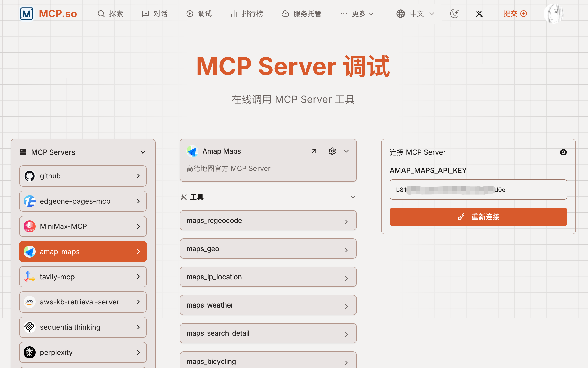This screenshot has width=588, height=368.
Task: Click the AMAP_MAPS_API_KEY input field
Action: click(x=478, y=190)
